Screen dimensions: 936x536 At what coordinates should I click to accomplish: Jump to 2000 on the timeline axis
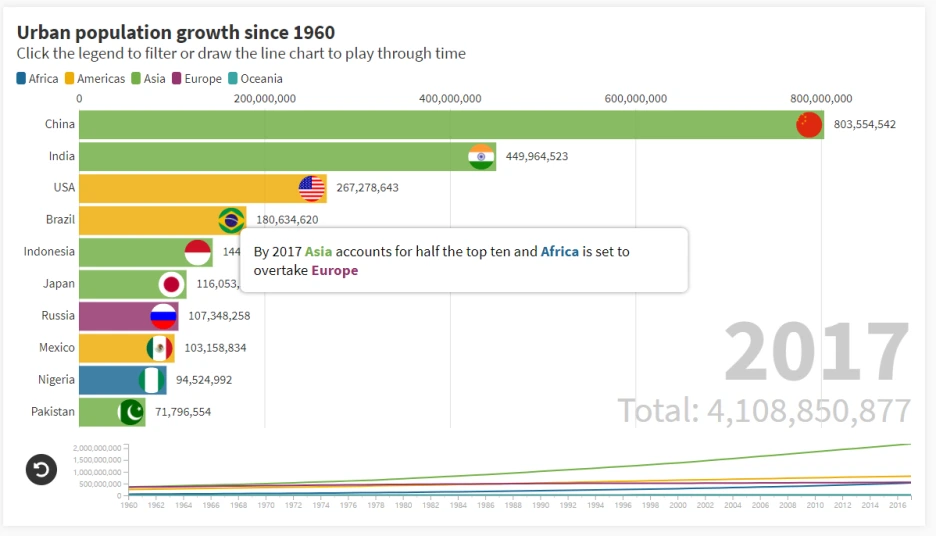[678, 506]
